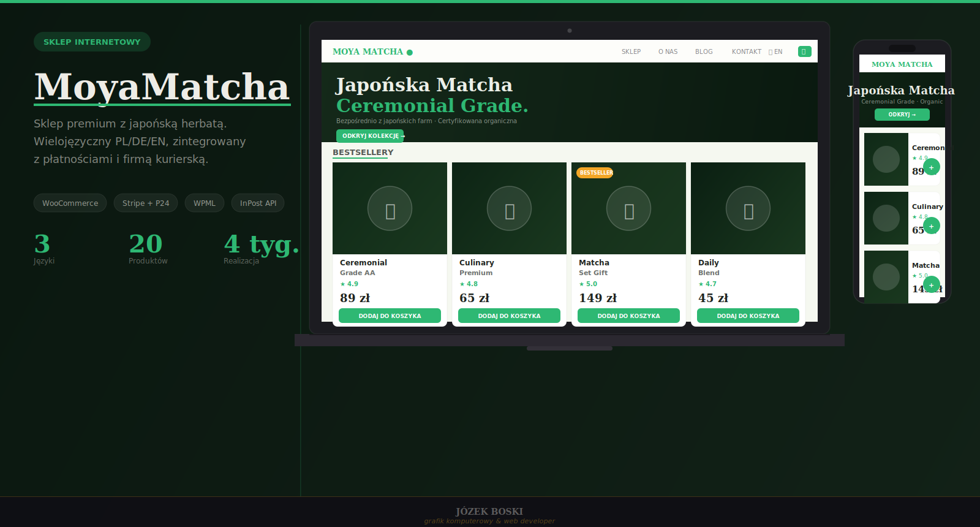Image resolution: width=980 pixels, height=527 pixels.
Task: Open the green cart icon in laptop header
Action: (x=805, y=51)
